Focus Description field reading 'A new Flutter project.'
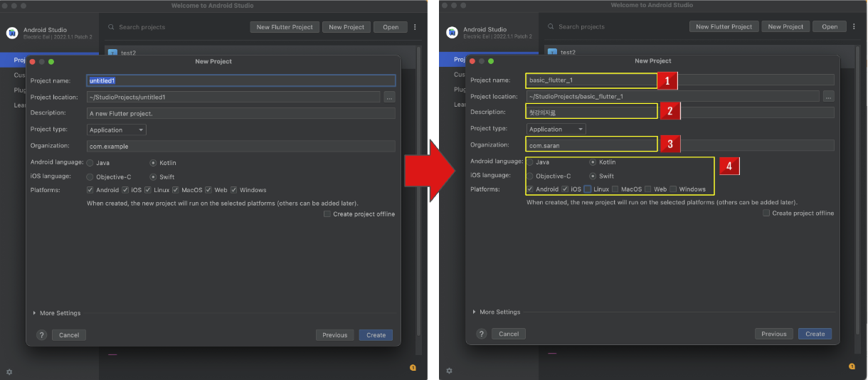 click(x=241, y=114)
